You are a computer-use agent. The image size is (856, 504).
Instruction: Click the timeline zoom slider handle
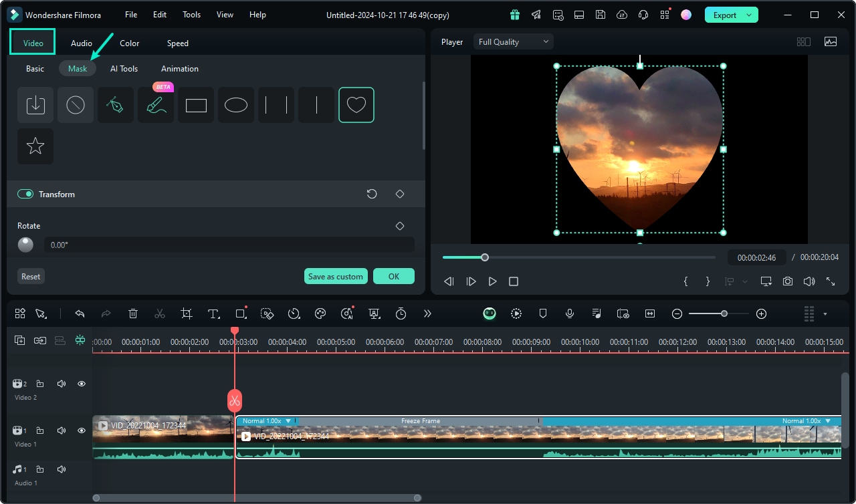point(724,313)
